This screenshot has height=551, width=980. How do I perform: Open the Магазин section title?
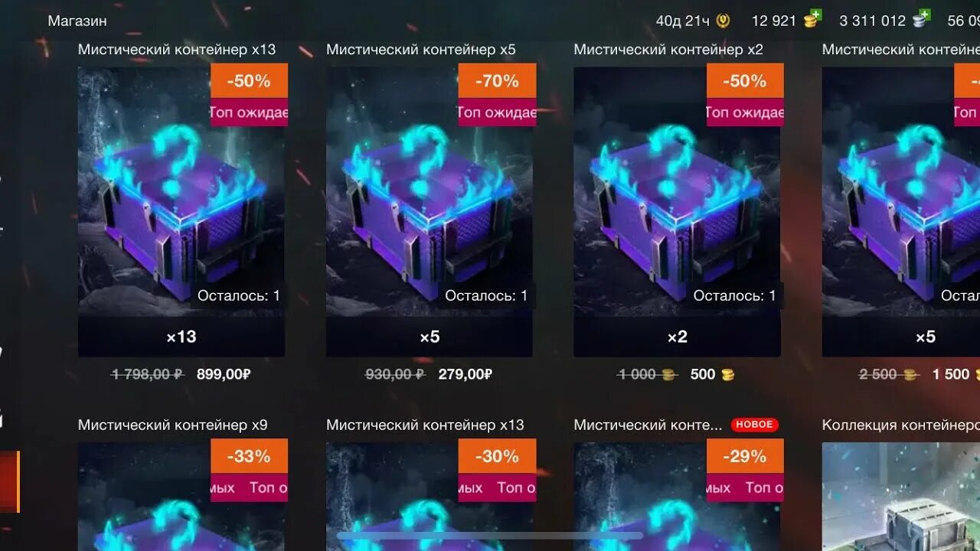(77, 21)
